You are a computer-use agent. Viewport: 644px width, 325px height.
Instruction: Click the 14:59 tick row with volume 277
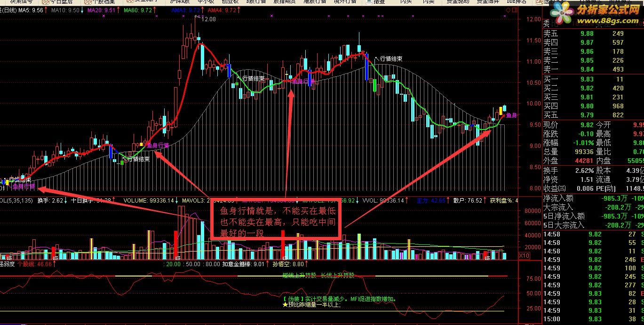(593, 285)
